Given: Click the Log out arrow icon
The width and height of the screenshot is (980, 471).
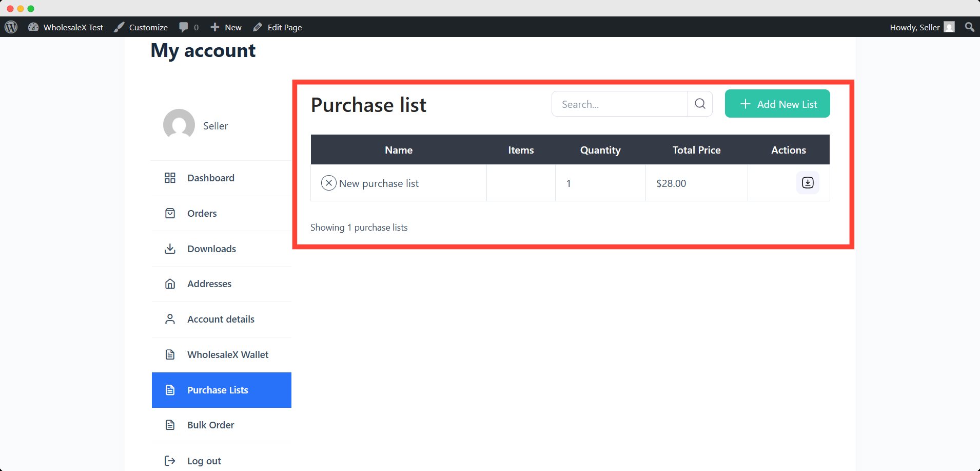Looking at the screenshot, I should 170,461.
